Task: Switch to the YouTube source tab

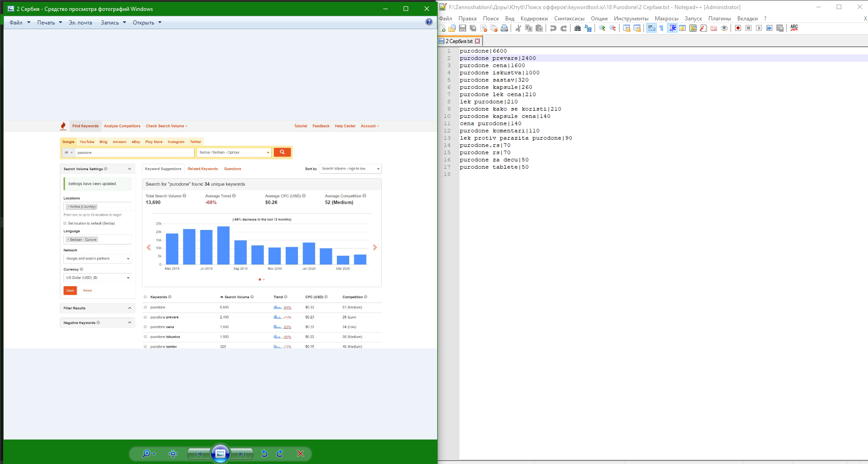Action: (86, 142)
